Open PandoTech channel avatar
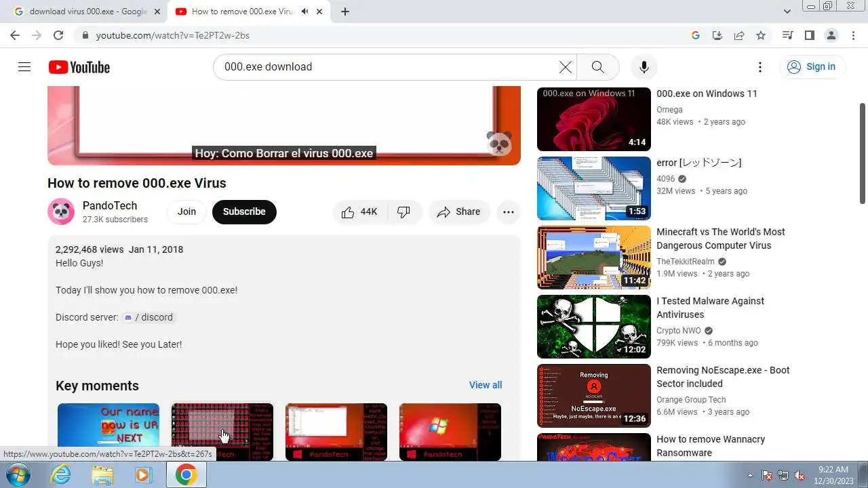This screenshot has width=868, height=488. coord(61,211)
